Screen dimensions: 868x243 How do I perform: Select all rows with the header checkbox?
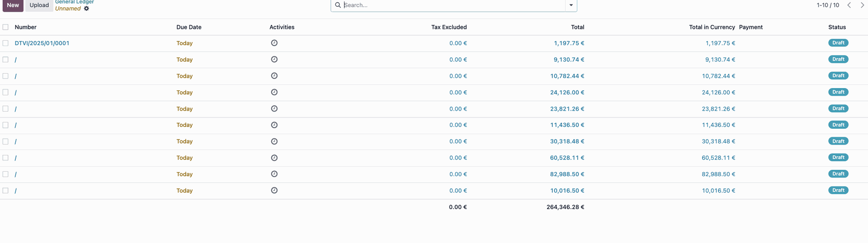(x=5, y=27)
